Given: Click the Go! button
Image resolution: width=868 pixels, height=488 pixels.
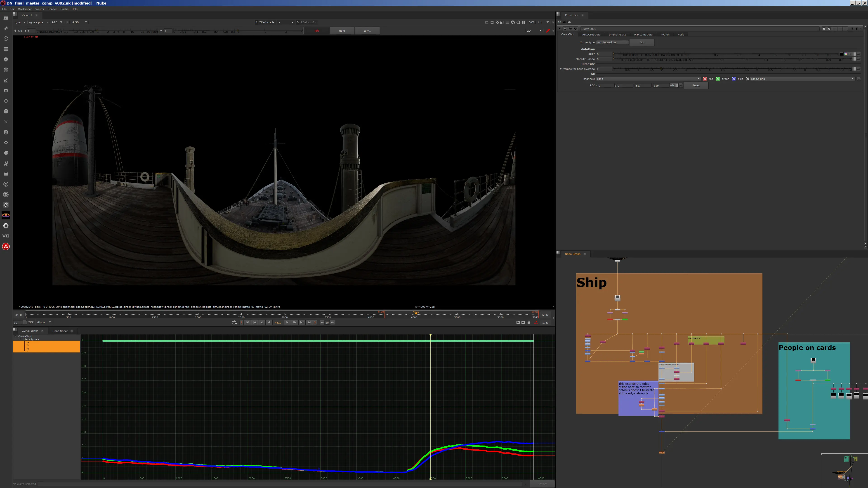Looking at the screenshot, I should pyautogui.click(x=642, y=42).
